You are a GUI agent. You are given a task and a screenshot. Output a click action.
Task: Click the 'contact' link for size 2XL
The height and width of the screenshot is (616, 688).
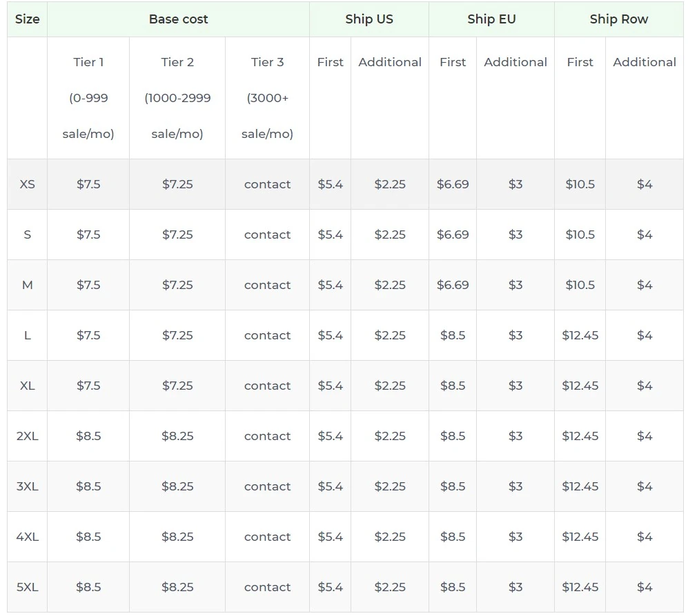coord(267,436)
